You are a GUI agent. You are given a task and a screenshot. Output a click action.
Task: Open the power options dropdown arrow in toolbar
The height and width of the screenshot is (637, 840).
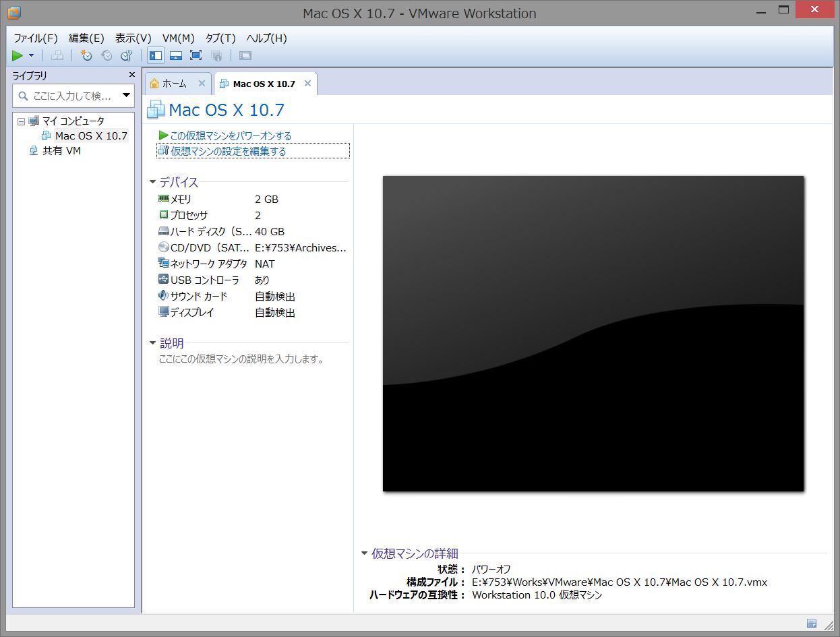point(31,56)
